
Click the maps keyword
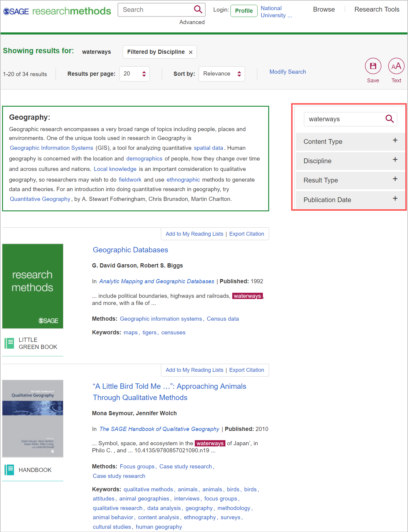tap(131, 332)
